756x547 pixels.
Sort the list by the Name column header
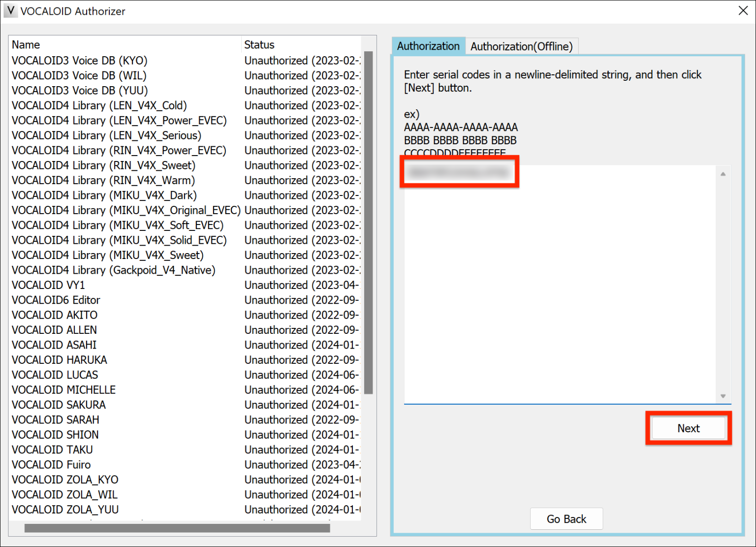[x=26, y=44]
